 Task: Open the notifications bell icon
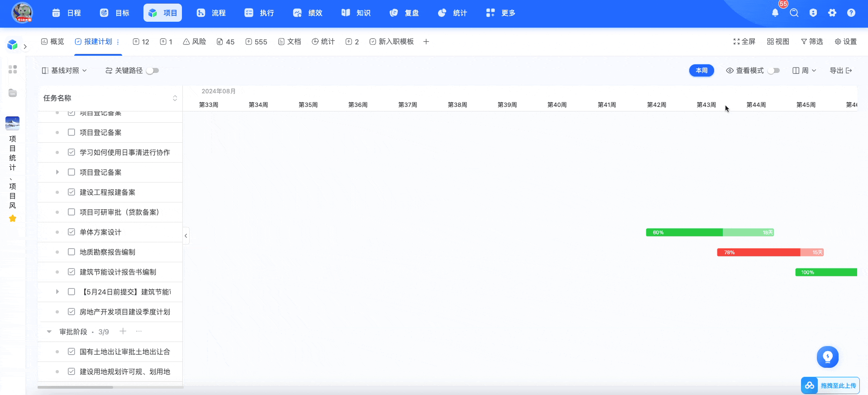(x=775, y=13)
